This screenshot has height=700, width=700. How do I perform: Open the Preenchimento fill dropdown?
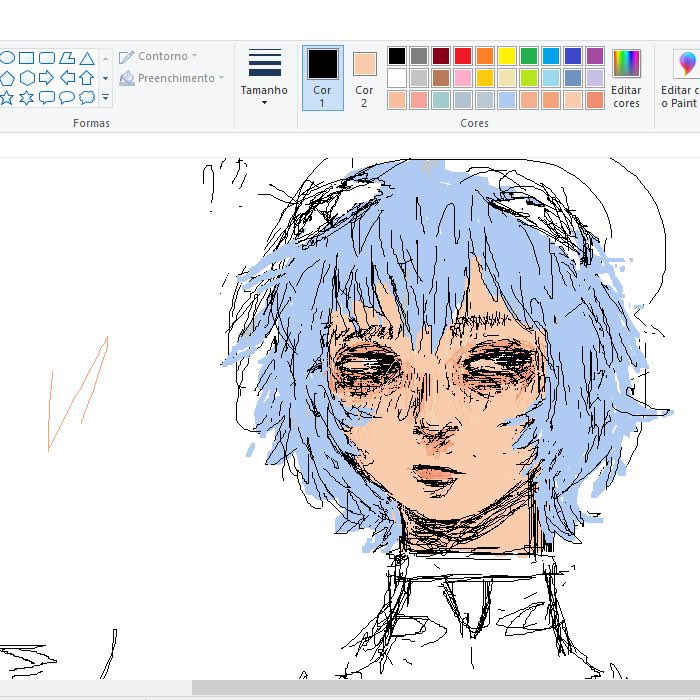172,78
